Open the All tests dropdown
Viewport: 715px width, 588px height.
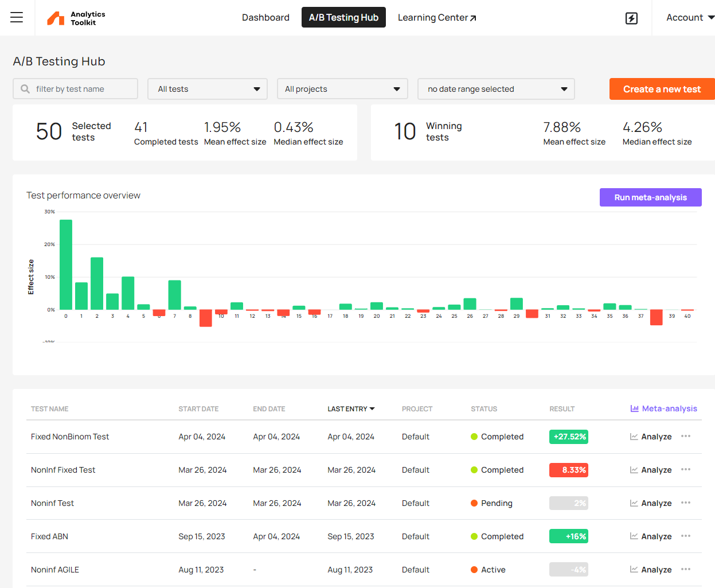pos(208,89)
